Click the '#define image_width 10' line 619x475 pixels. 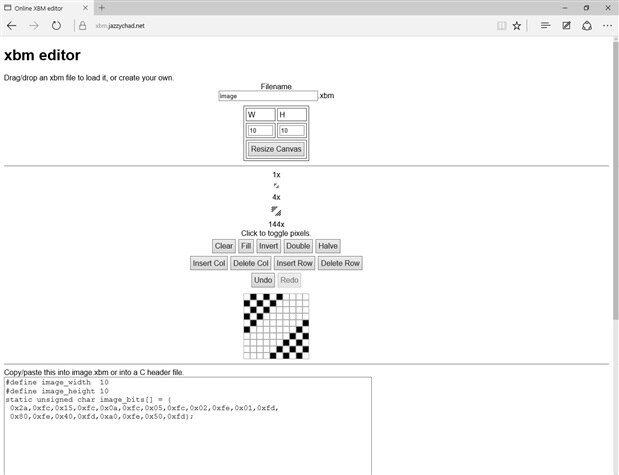point(57,382)
